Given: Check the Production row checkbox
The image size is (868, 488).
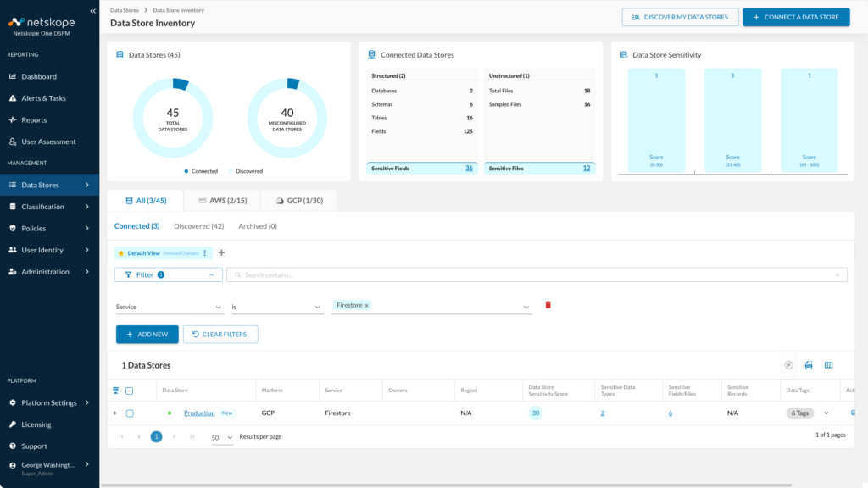Looking at the screenshot, I should pos(130,413).
